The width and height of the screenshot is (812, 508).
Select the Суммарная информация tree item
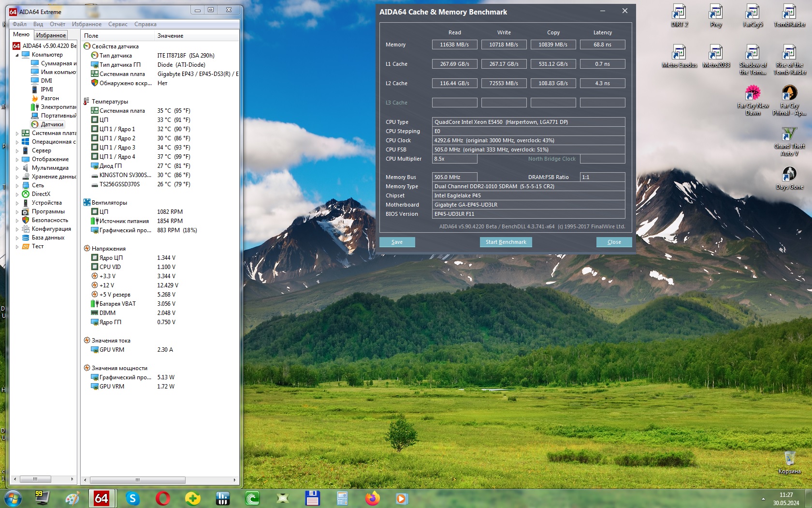tap(58, 63)
